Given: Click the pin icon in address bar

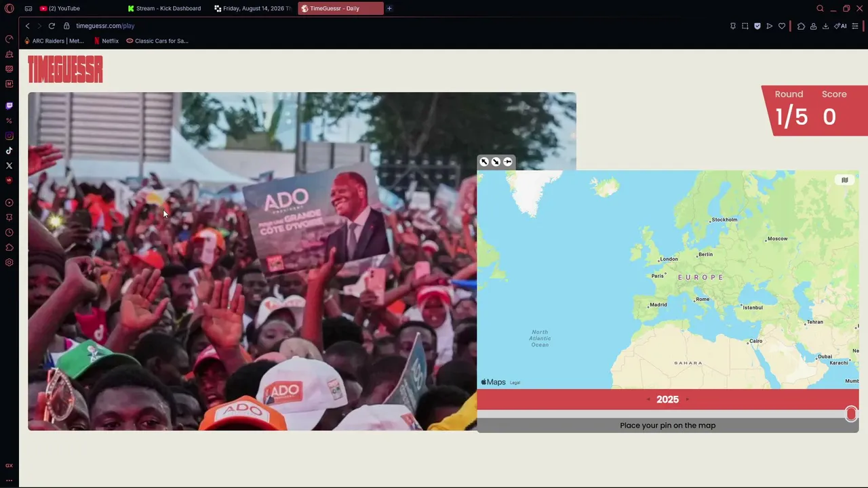Looking at the screenshot, I should [x=732, y=26].
